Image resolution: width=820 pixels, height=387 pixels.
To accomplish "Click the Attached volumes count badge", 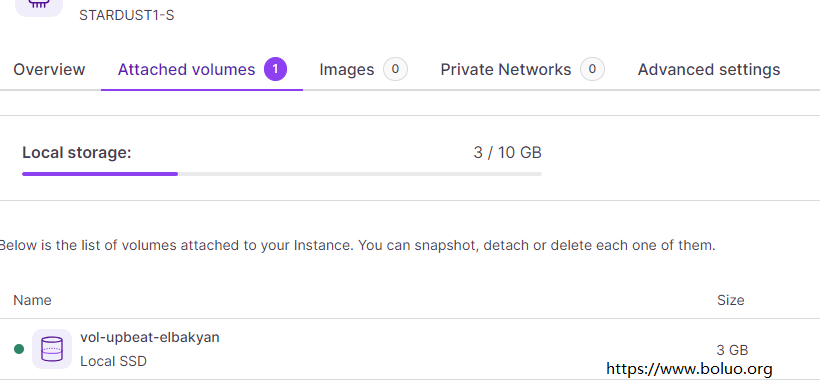I will 275,70.
